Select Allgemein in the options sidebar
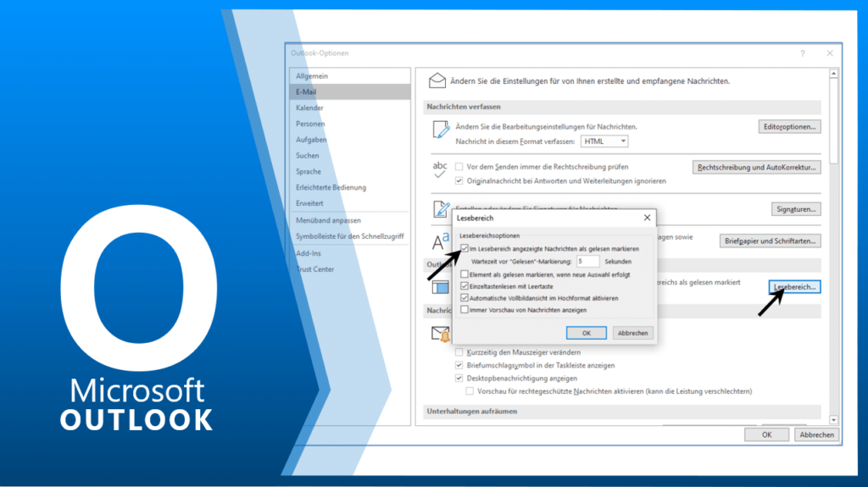Image resolution: width=868 pixels, height=487 pixels. pos(312,76)
